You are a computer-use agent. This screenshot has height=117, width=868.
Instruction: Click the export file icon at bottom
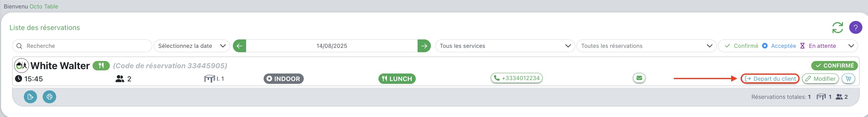(30, 97)
